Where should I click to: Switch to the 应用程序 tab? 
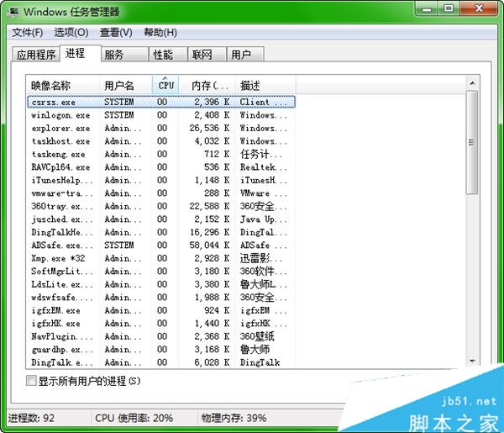(x=36, y=55)
